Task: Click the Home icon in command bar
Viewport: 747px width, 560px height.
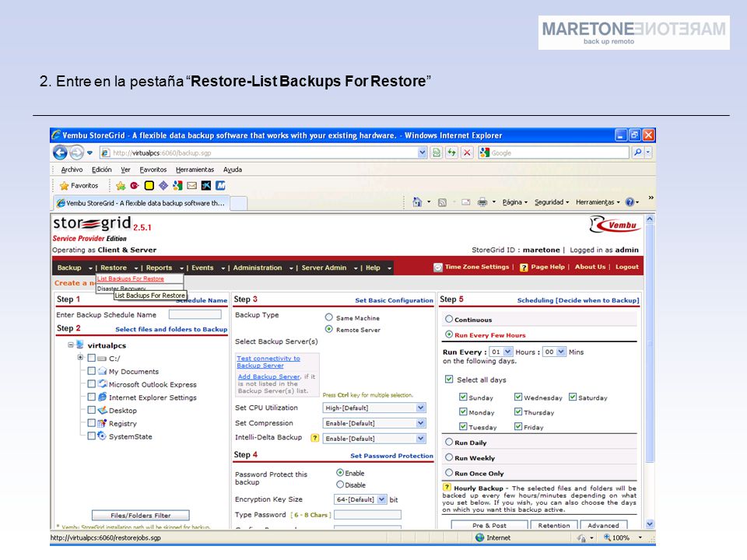Action: pyautogui.click(x=417, y=202)
